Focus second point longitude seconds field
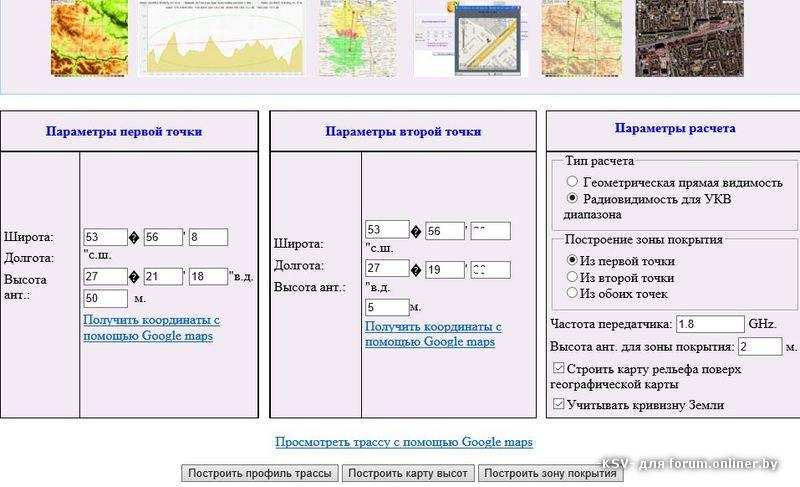This screenshot has height=487, width=800. pos(490,270)
